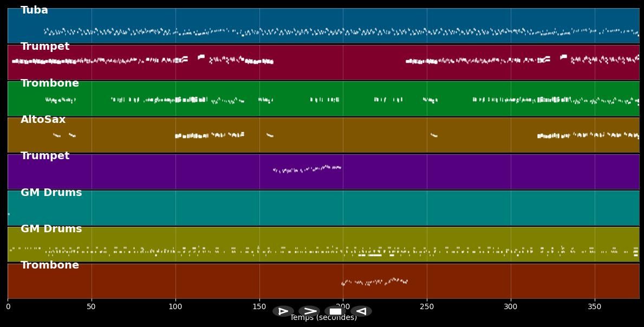This screenshot has width=644, height=327.
Task: Click the note cluster in the rust-brown Trombone track
Action: (374, 282)
